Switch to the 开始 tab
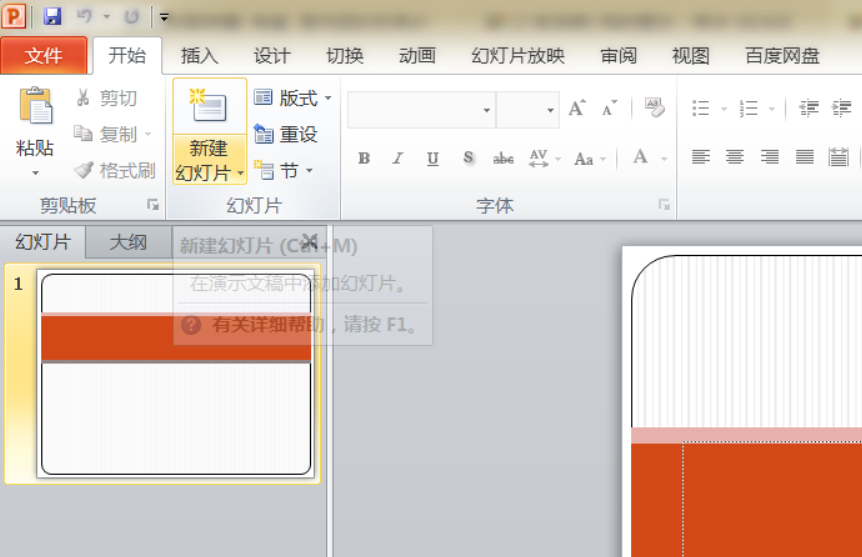The image size is (862, 557). point(127,55)
